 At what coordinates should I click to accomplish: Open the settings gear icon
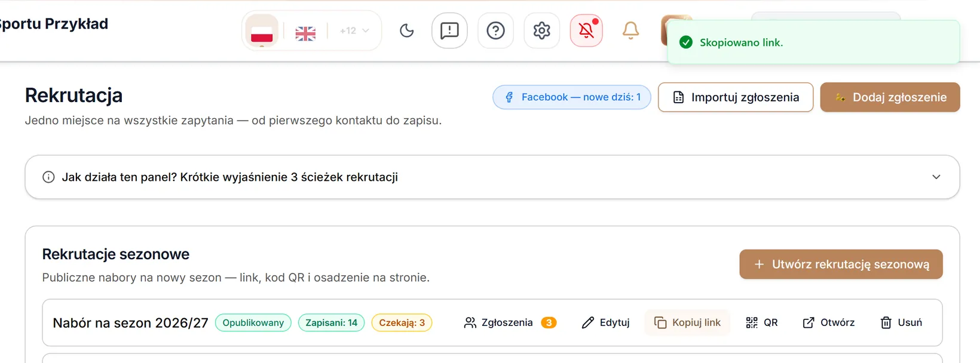click(x=541, y=30)
